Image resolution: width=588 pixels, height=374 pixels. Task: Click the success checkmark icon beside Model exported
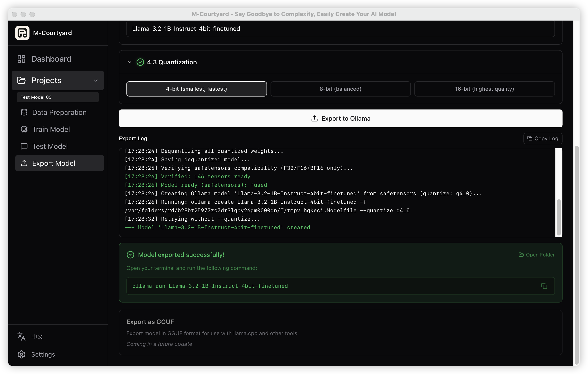130,255
